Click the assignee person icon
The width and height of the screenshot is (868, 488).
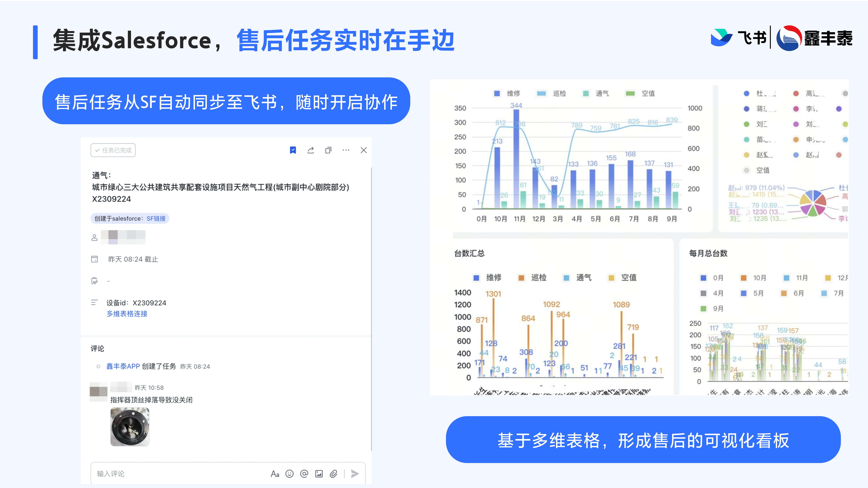[94, 237]
